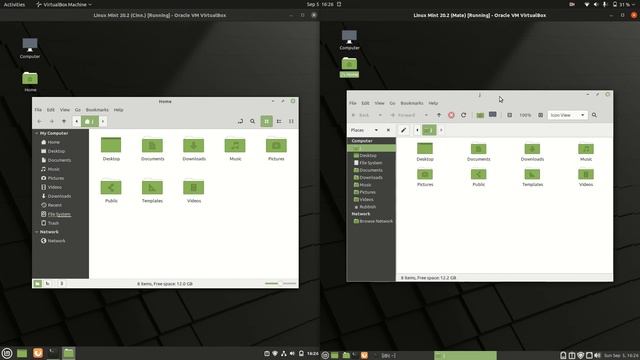This screenshot has width=640, height=360.
Task: Click home path button in Nemo breadcrumb
Action: pos(89,121)
